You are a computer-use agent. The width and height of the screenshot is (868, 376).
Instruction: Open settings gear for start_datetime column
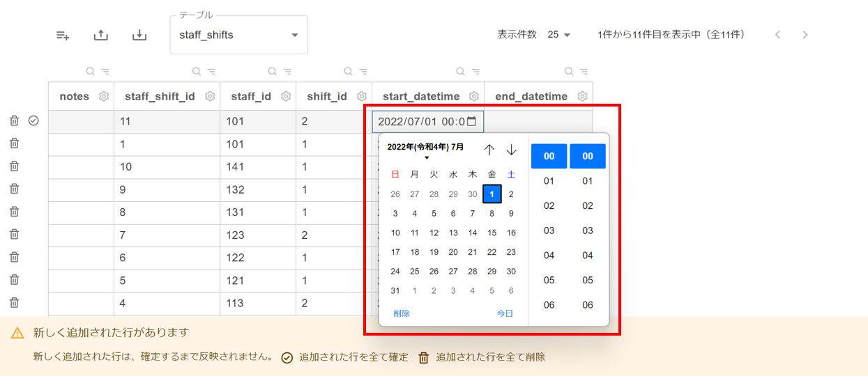pyautogui.click(x=474, y=96)
